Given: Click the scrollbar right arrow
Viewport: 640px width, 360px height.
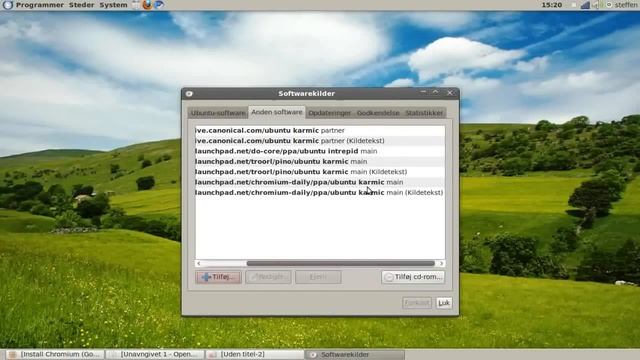Looking at the screenshot, I should tap(441, 264).
